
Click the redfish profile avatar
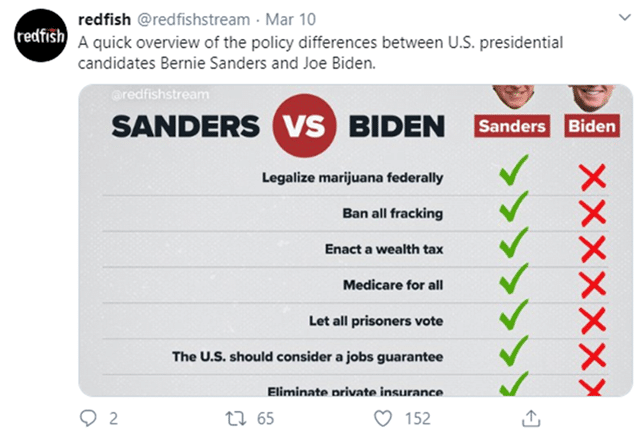point(41,35)
